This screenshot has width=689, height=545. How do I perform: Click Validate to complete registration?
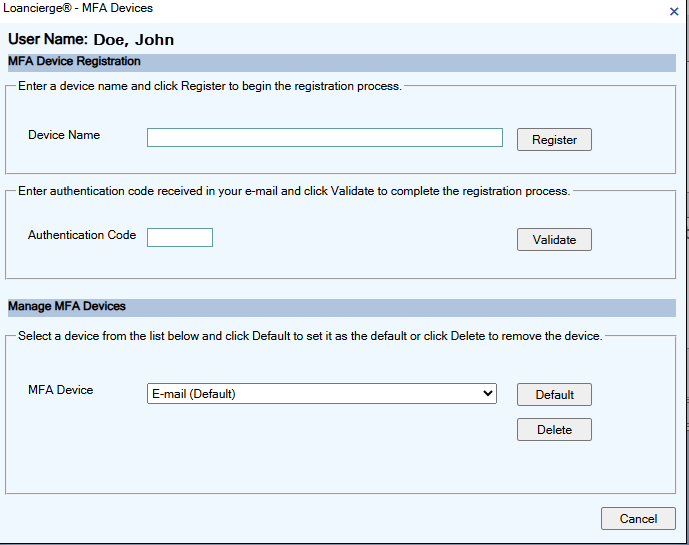click(554, 240)
